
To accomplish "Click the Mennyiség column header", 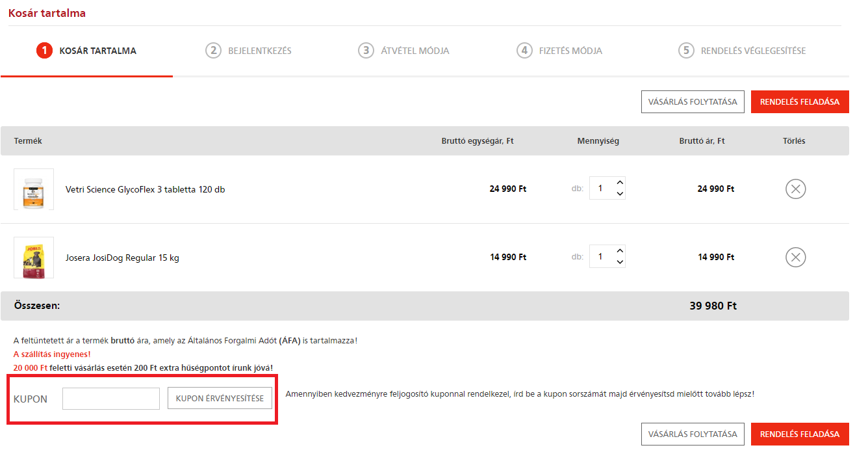I will (598, 141).
